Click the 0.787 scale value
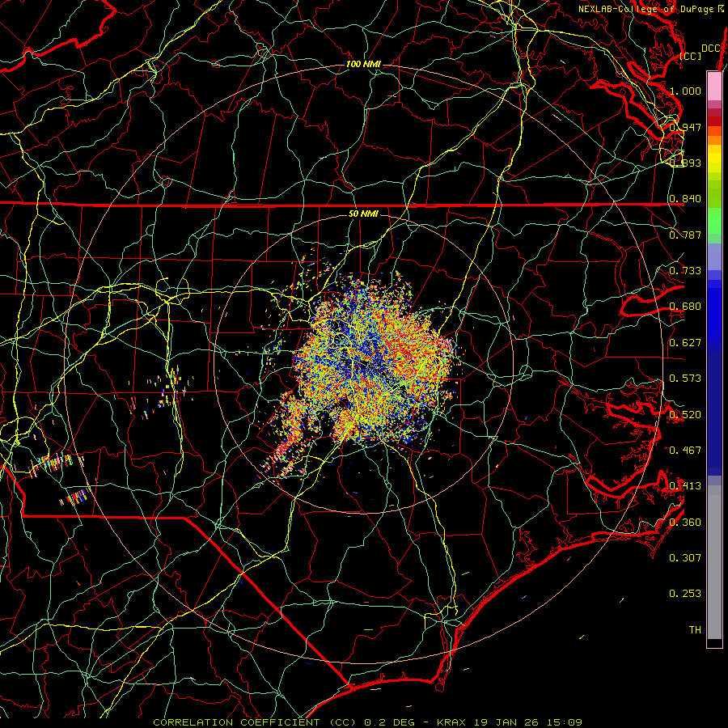This screenshot has height=728, width=728. (685, 235)
